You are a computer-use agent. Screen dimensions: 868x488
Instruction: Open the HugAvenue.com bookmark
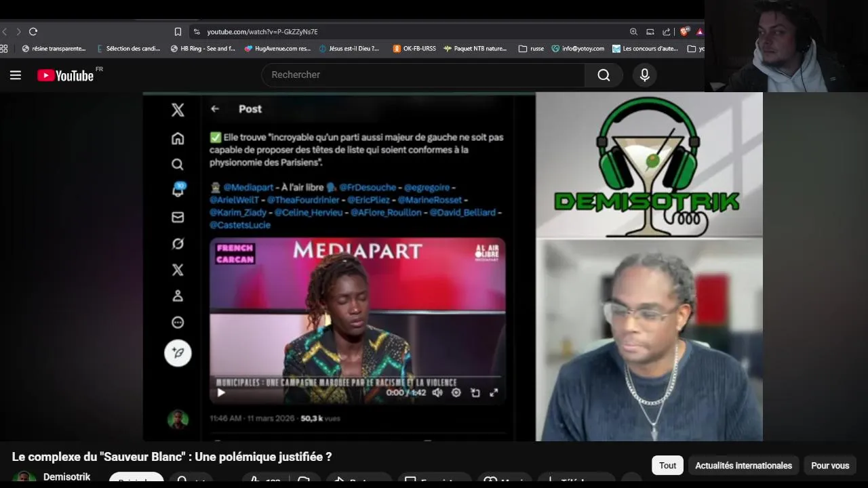[277, 49]
